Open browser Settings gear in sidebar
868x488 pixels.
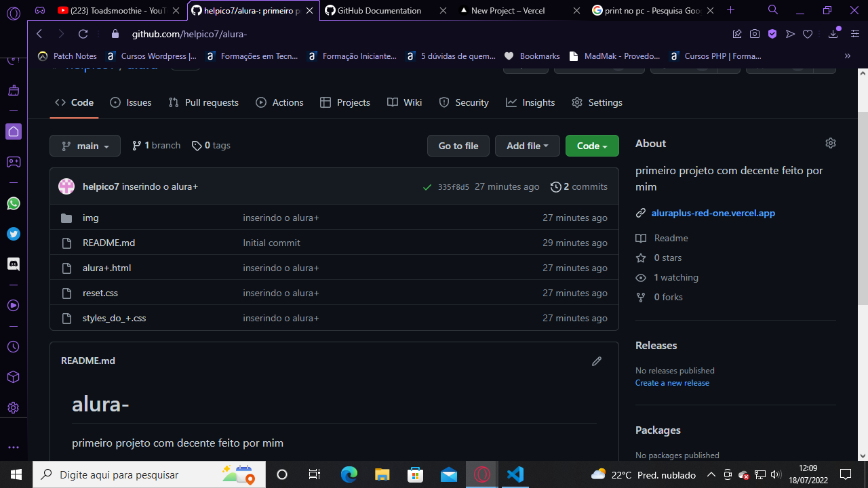14,408
